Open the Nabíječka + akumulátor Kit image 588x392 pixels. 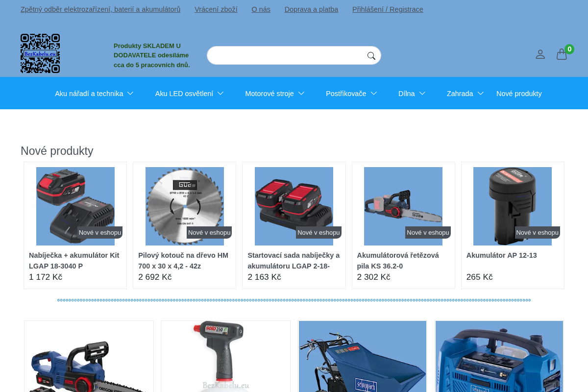(75, 206)
